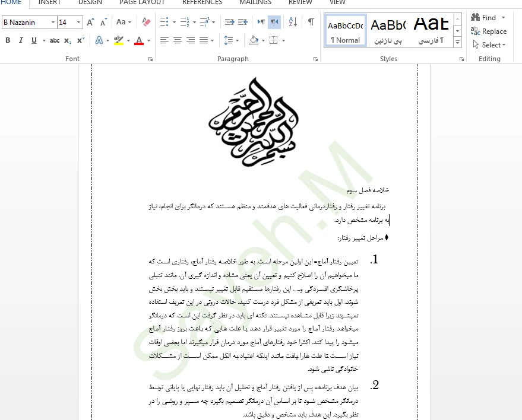
Task: Switch to the REFERENCES tab
Action: point(202,2)
